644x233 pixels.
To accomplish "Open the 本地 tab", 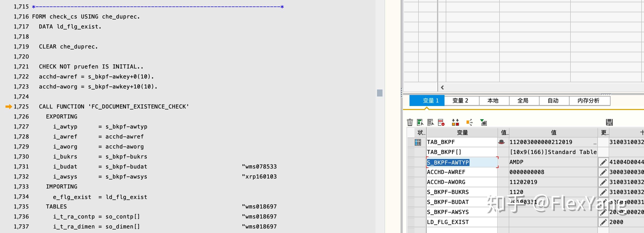I will [x=494, y=100].
